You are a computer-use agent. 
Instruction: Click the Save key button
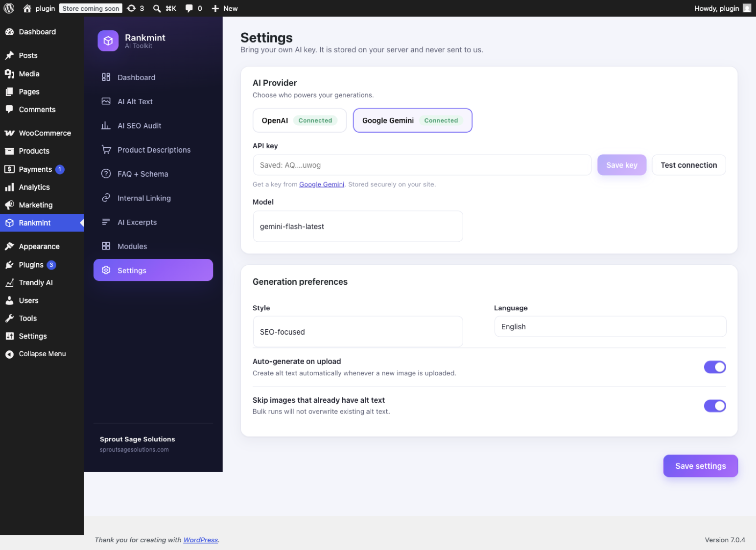[622, 165]
